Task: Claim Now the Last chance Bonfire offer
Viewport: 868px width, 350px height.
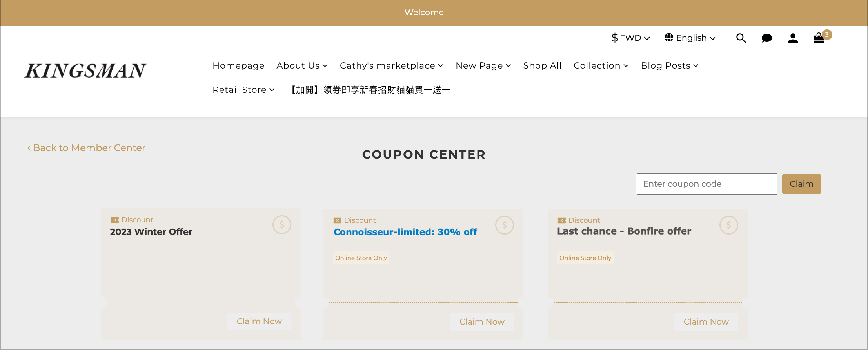Action: pyautogui.click(x=706, y=322)
